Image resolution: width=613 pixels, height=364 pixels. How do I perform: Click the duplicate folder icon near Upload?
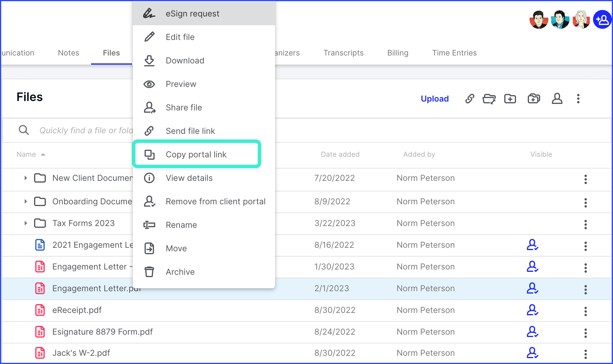534,99
